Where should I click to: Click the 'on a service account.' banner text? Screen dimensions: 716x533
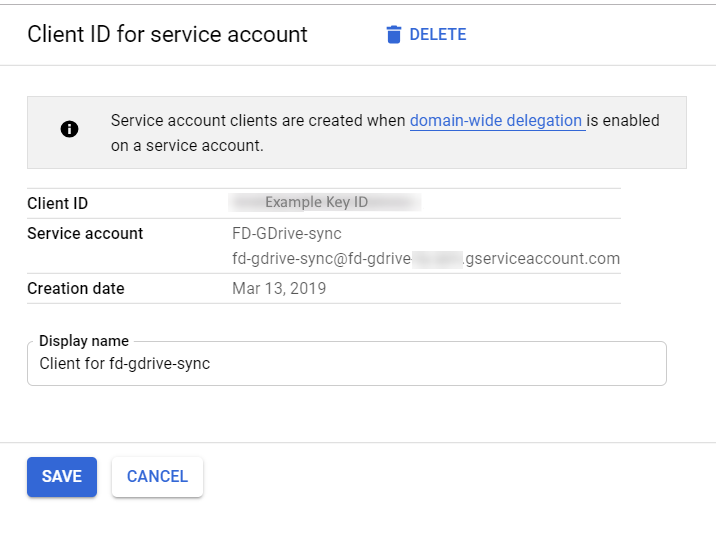[187, 146]
